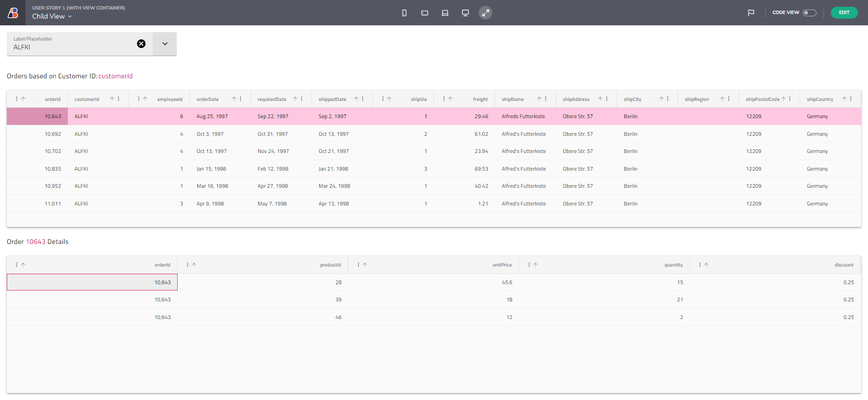The height and width of the screenshot is (400, 868).
Task: Open the requiredDate column options menu
Action: [302, 99]
